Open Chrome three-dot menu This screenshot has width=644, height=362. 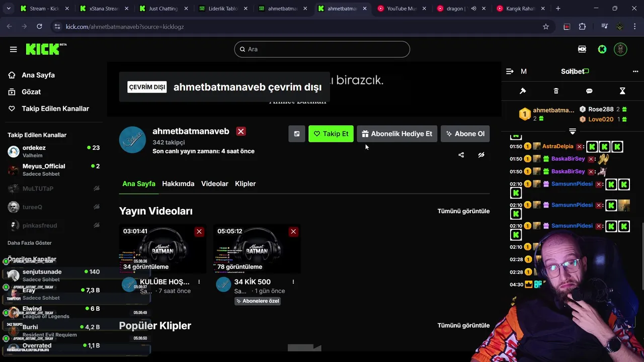tap(634, 27)
